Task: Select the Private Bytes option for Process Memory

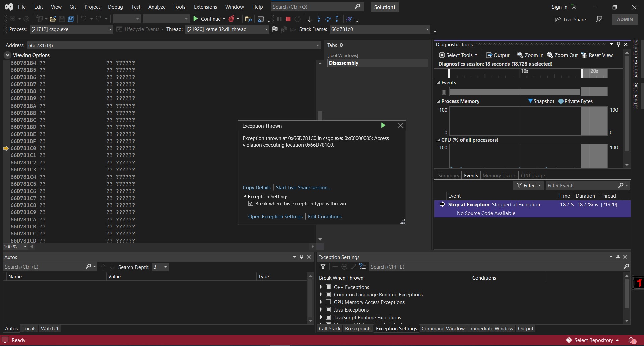Action: click(561, 101)
